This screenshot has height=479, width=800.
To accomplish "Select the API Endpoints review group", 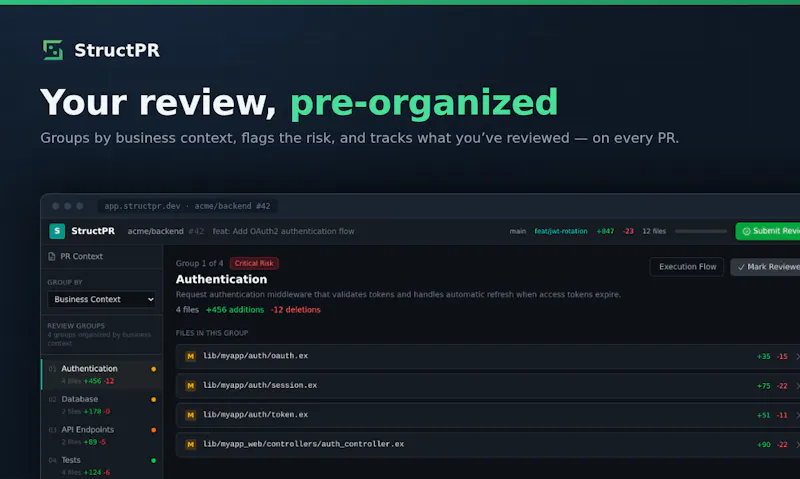I will [x=102, y=435].
